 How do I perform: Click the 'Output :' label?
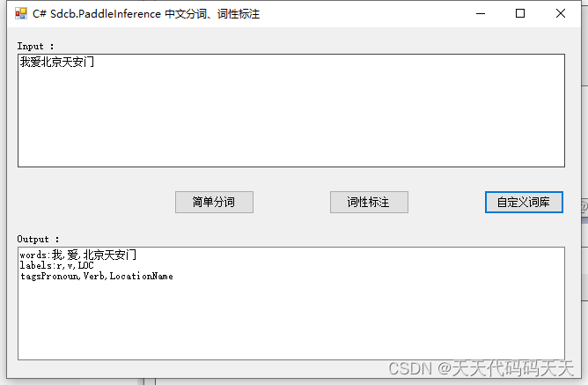(x=38, y=239)
